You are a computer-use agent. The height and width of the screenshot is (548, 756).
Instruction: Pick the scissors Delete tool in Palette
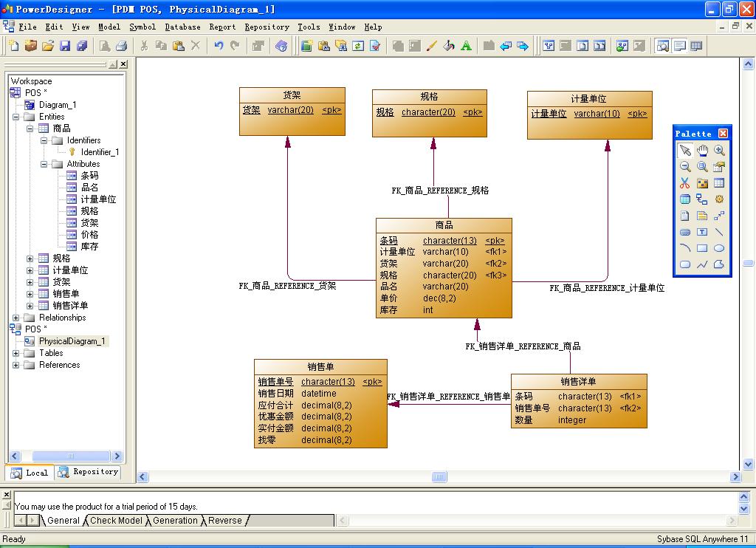[x=684, y=183]
